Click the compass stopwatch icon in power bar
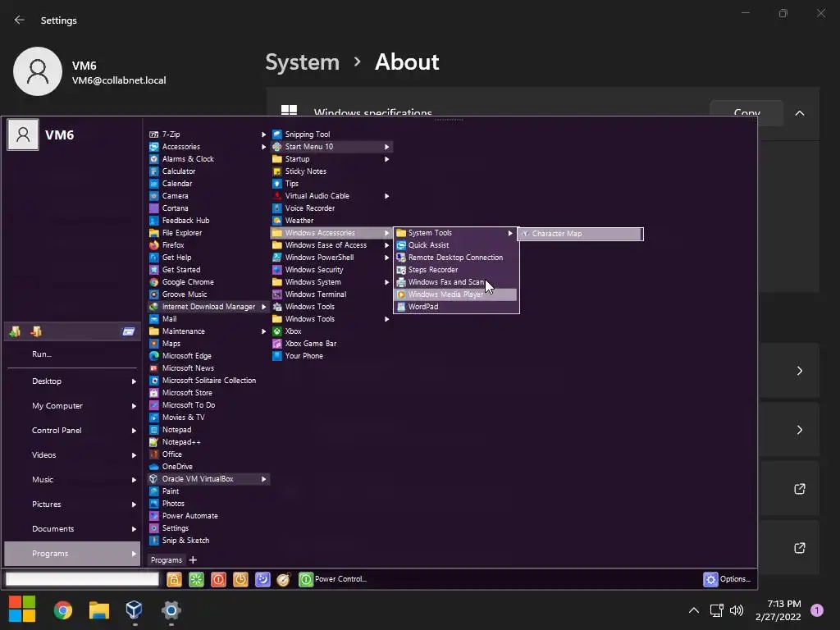The width and height of the screenshot is (840, 630). [x=284, y=579]
